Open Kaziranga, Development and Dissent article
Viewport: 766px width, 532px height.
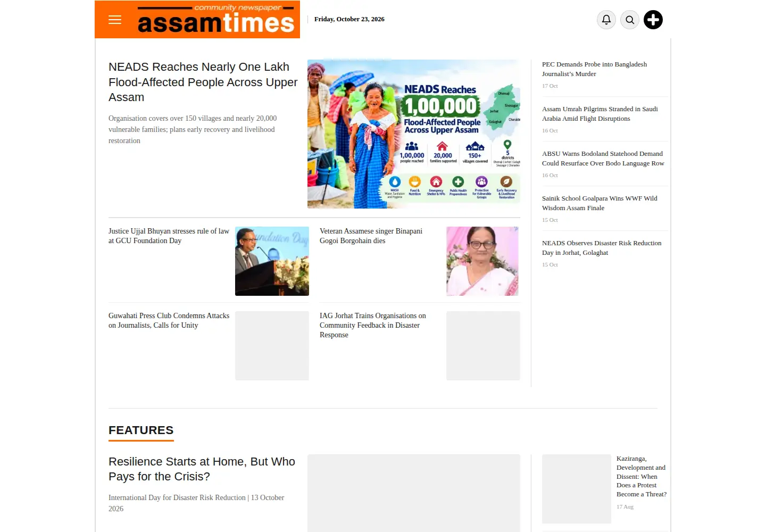point(641,476)
